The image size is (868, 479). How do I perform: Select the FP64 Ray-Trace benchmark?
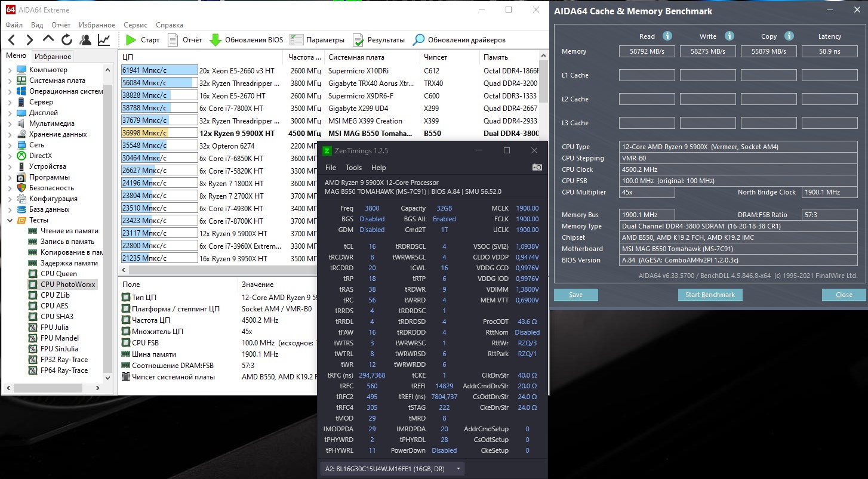63,370
